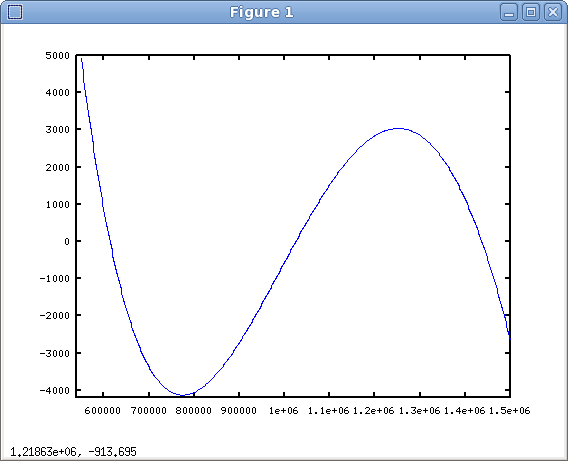
Task: Click y-axis label -3000
Action: tap(55, 353)
